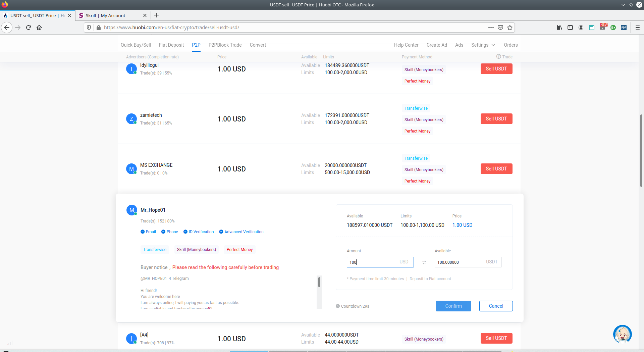The width and height of the screenshot is (644, 352).
Task: Click the green circular extension icon
Action: click(613, 28)
